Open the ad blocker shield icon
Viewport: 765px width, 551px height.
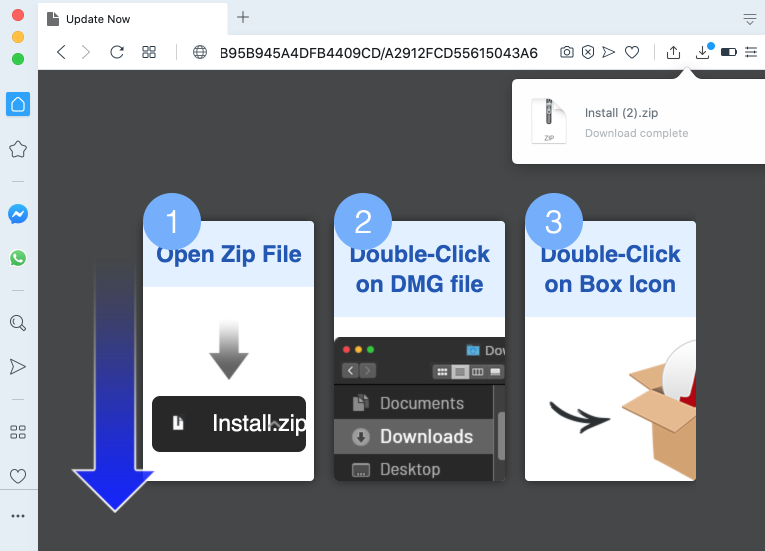[588, 52]
